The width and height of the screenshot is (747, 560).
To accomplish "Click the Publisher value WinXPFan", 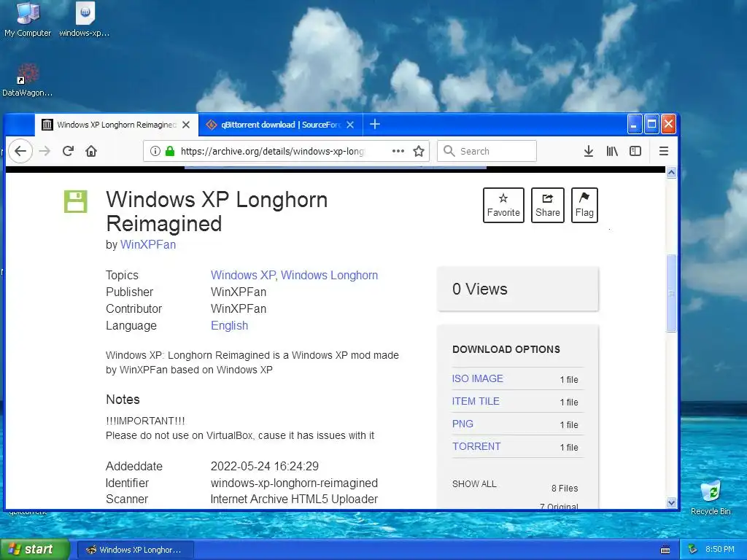I will coord(239,292).
